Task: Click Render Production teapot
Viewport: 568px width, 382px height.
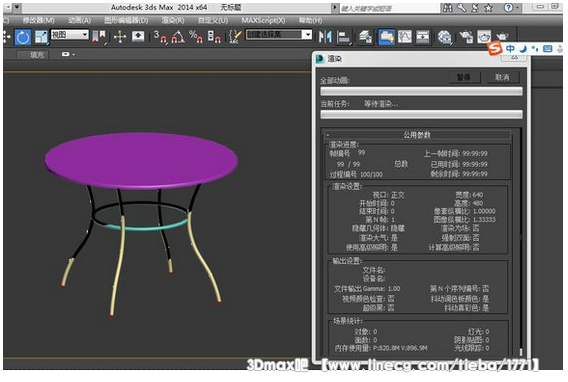Action: pyautogui.click(x=502, y=37)
